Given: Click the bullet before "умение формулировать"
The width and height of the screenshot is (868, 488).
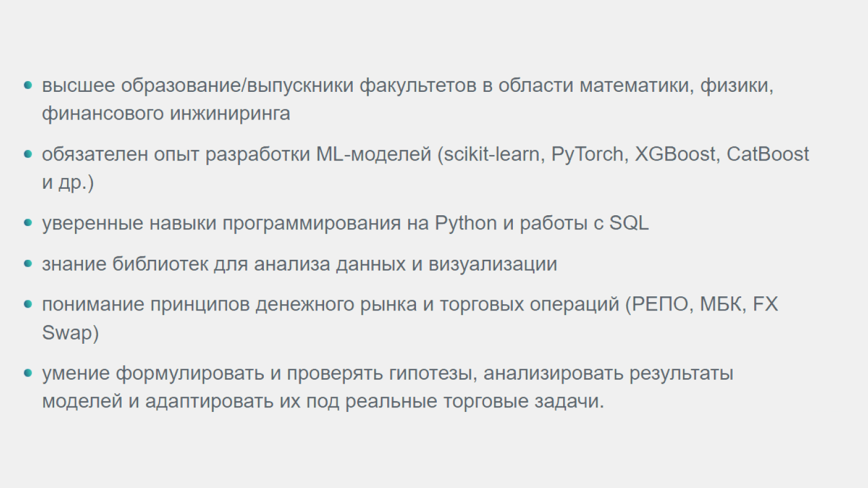Looking at the screenshot, I should (28, 373).
